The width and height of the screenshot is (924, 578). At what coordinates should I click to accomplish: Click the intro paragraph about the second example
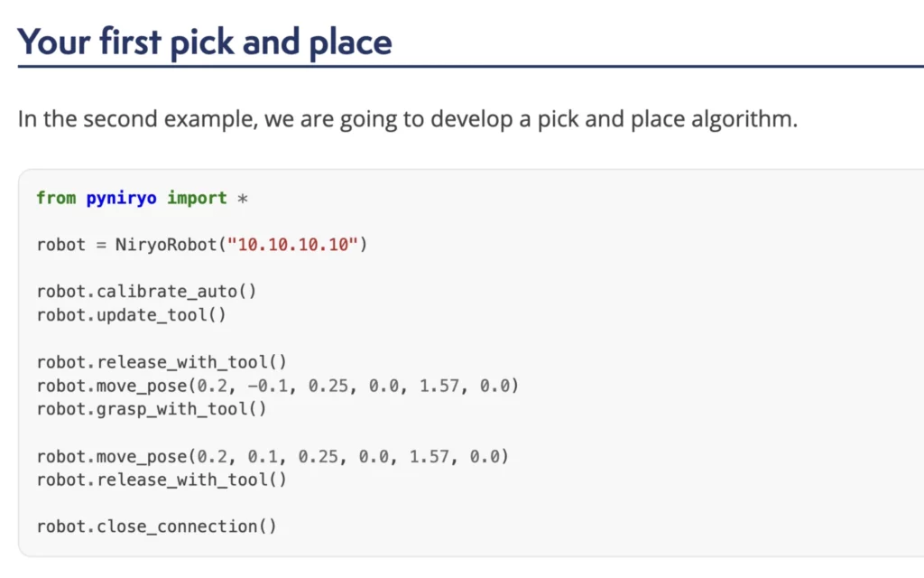click(407, 120)
